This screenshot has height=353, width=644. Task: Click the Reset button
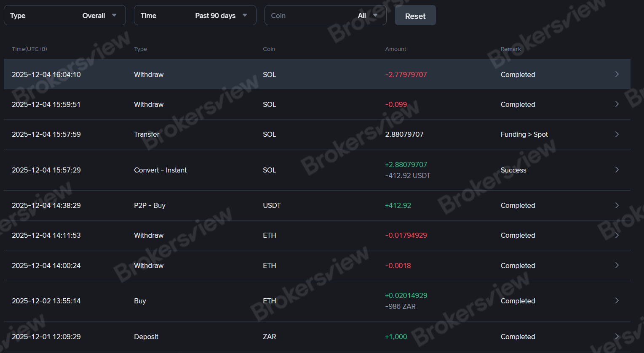click(415, 16)
